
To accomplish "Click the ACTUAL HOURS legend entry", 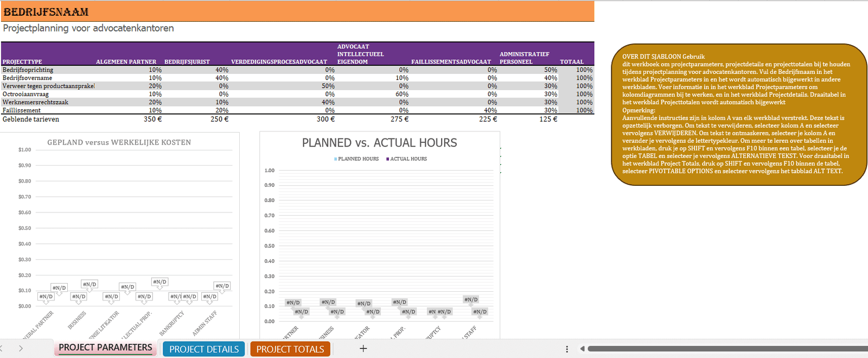I will [x=406, y=159].
